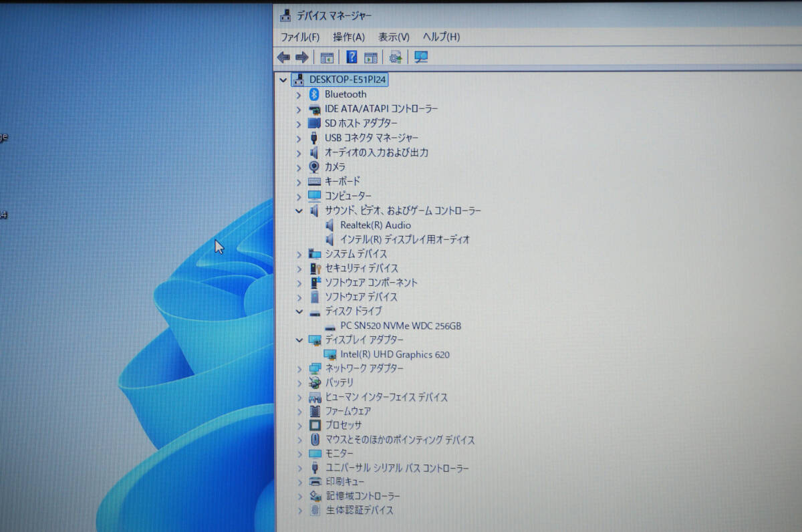Screen dimensions: 802x532
Task: Expand the ソフトウェア デバイス category
Action: pyautogui.click(x=299, y=297)
